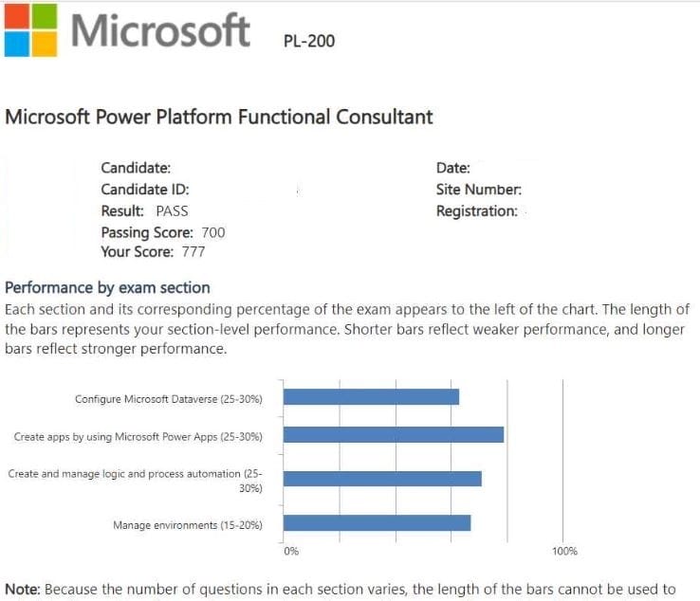Screen dimensions: 700x601
Task: Click the Registration label
Action: pyautogui.click(x=476, y=210)
